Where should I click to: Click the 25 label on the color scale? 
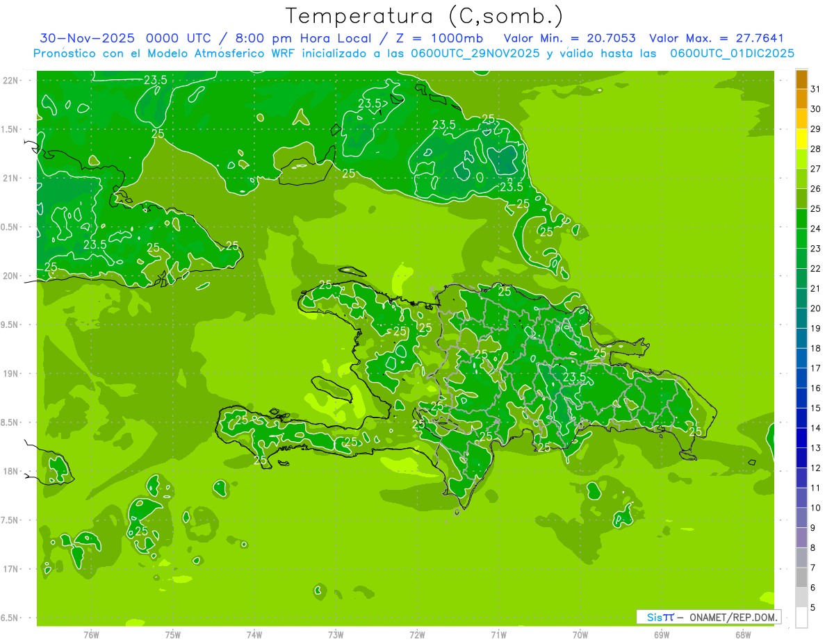coord(816,208)
